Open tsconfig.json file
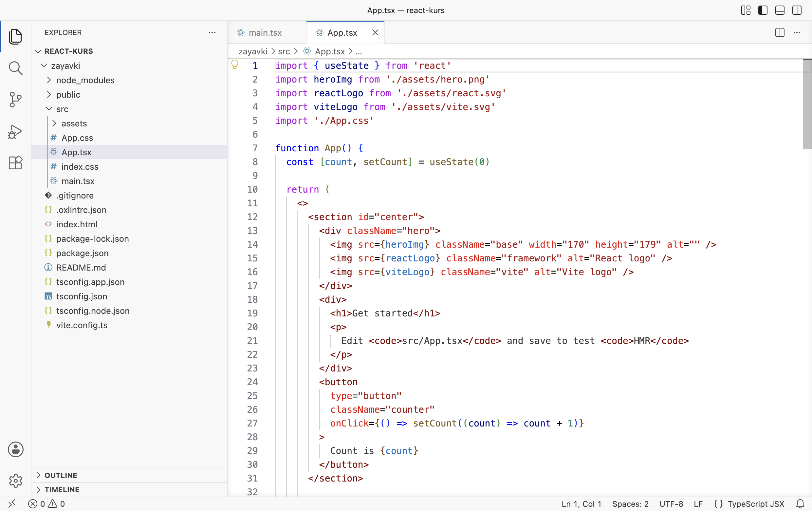Image resolution: width=812 pixels, height=511 pixels. click(129, 296)
